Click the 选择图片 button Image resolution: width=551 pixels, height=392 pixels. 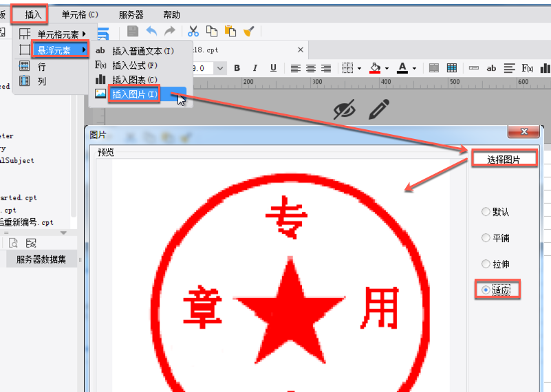(504, 160)
